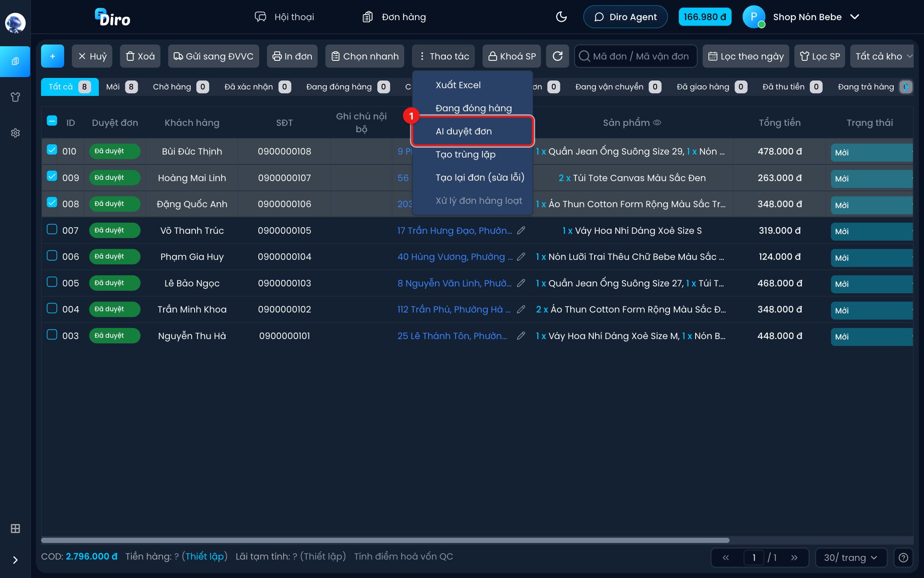Go to next page double arrow
This screenshot has height=578, width=924.
[794, 557]
